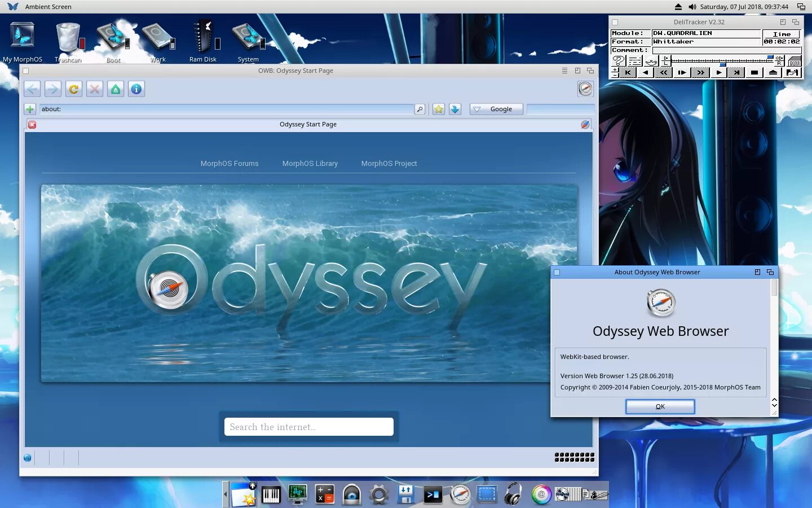The width and height of the screenshot is (812, 508).
Task: Skip to next module in DeliTracker
Action: [736, 72]
